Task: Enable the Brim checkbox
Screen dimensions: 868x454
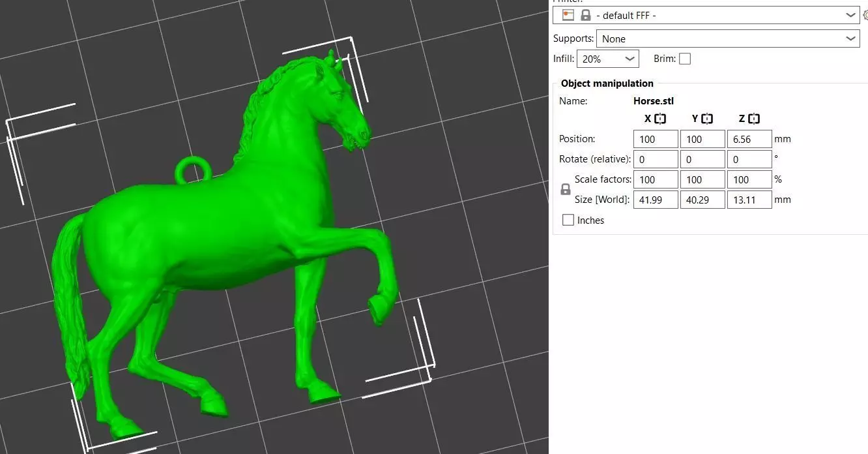Action: coord(685,59)
